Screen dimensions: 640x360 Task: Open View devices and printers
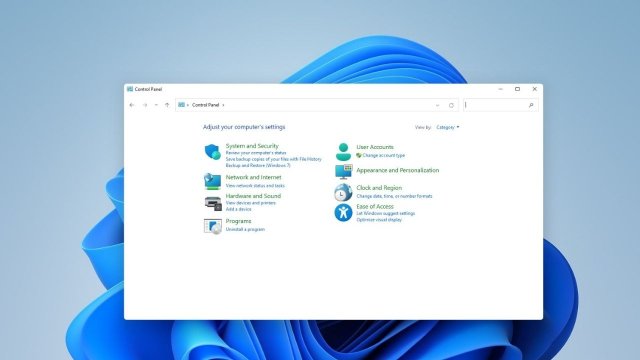click(x=251, y=203)
